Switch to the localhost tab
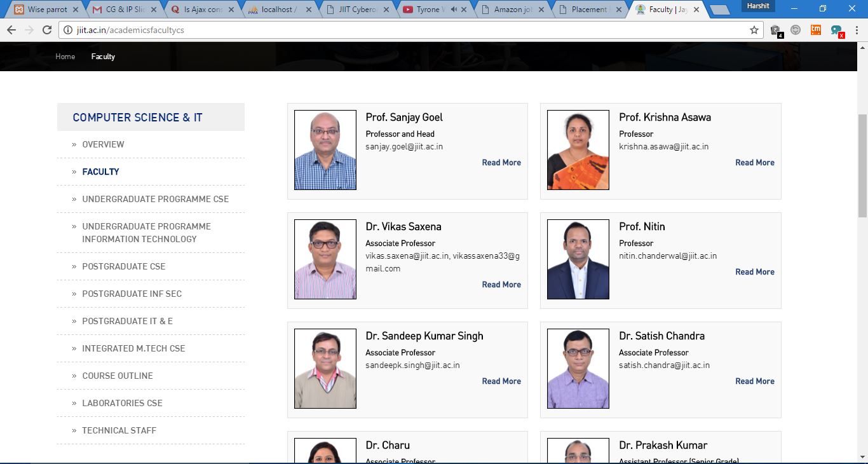868x464 pixels. coord(279,10)
